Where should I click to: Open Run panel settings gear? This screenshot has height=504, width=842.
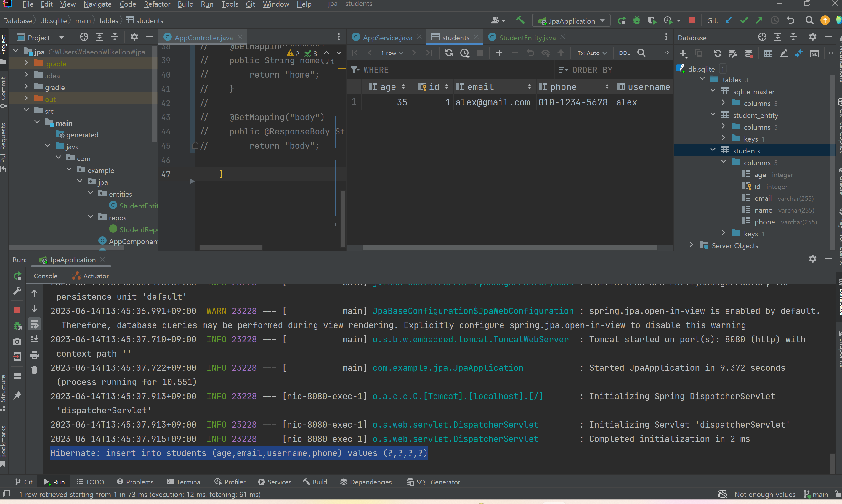[x=812, y=259]
